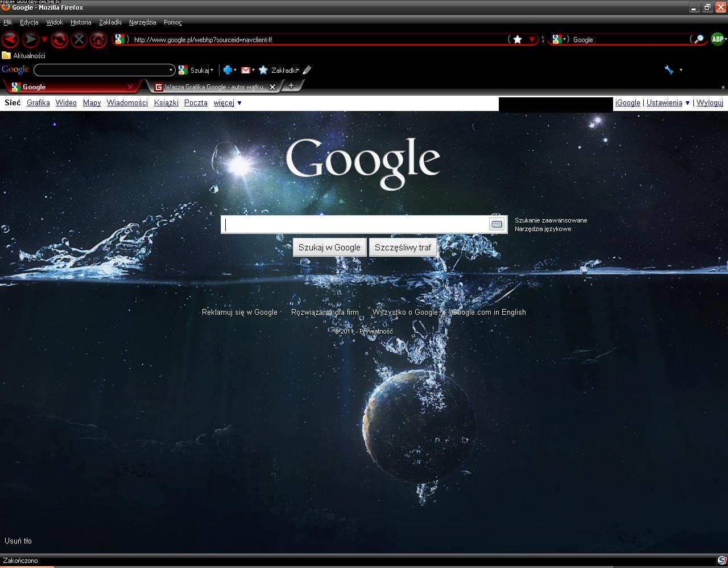This screenshot has width=728, height=568.
Task: Click into the main Google search field
Action: [x=355, y=224]
